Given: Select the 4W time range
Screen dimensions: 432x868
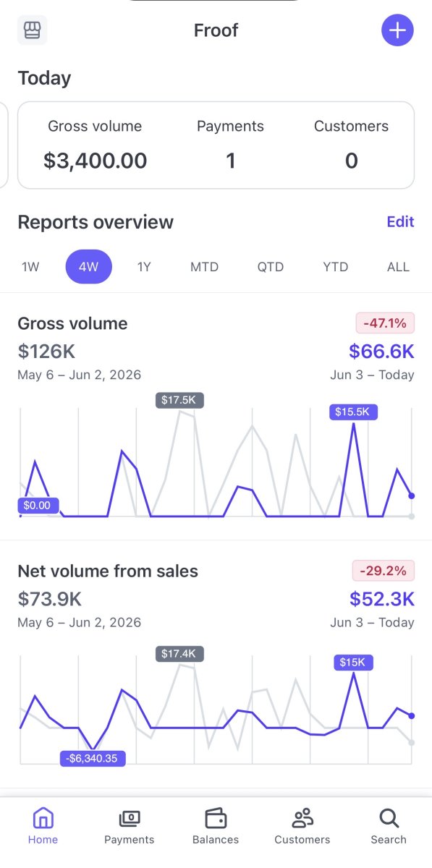Looking at the screenshot, I should point(89,267).
